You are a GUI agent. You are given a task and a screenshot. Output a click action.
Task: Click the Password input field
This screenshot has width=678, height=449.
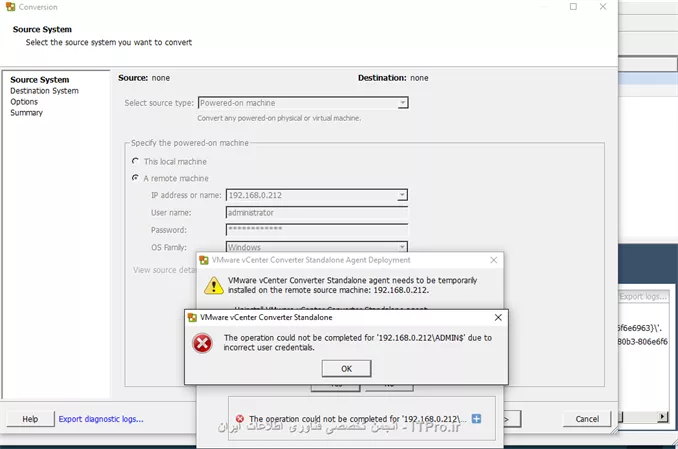click(317, 230)
